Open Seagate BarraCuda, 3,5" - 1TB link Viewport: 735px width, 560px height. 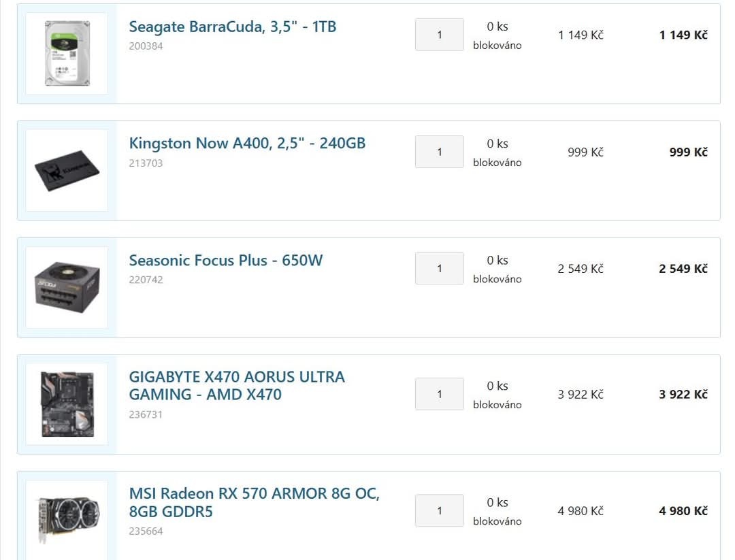pyautogui.click(x=233, y=27)
